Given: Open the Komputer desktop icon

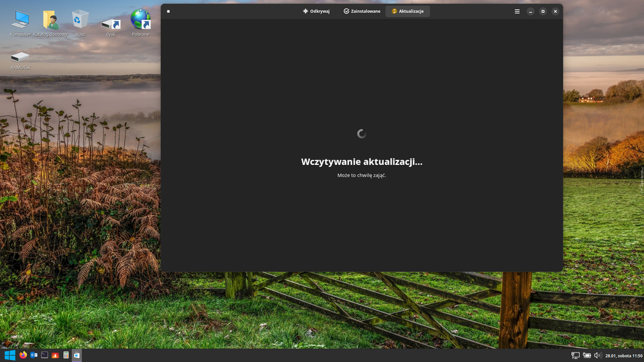Looking at the screenshot, I should coord(20,20).
